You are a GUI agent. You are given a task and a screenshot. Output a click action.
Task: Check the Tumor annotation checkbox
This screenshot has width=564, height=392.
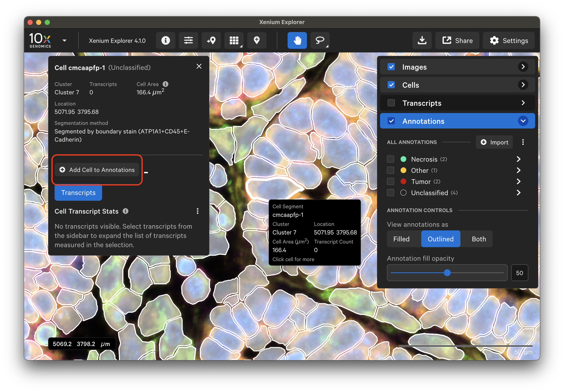pos(390,182)
